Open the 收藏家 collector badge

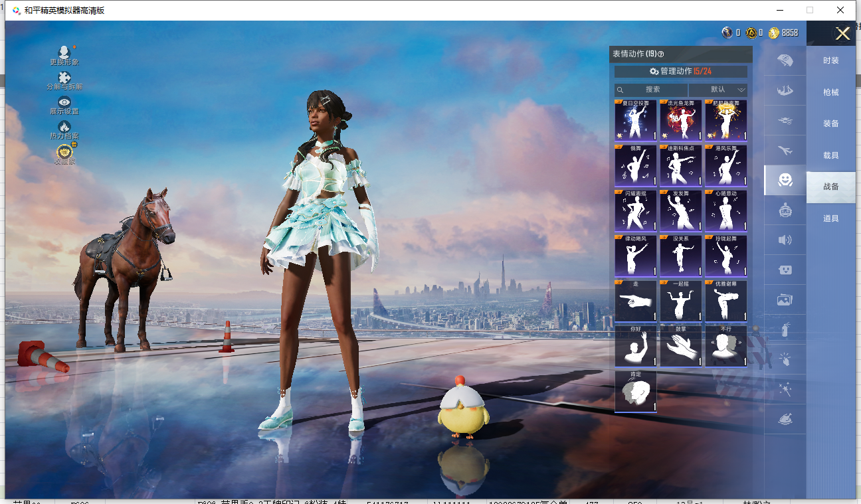point(64,153)
